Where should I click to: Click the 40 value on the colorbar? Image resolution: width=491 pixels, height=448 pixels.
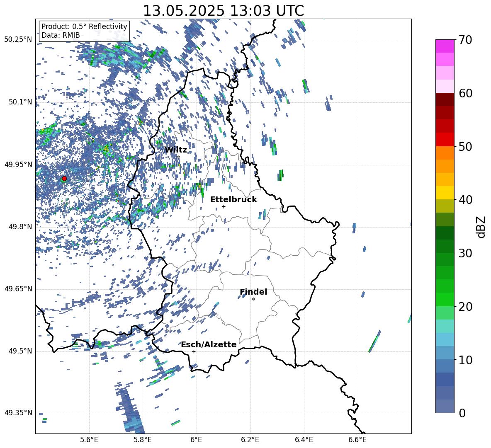466,200
